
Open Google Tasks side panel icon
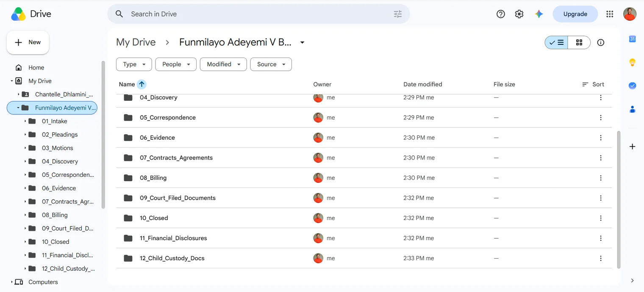pos(632,85)
